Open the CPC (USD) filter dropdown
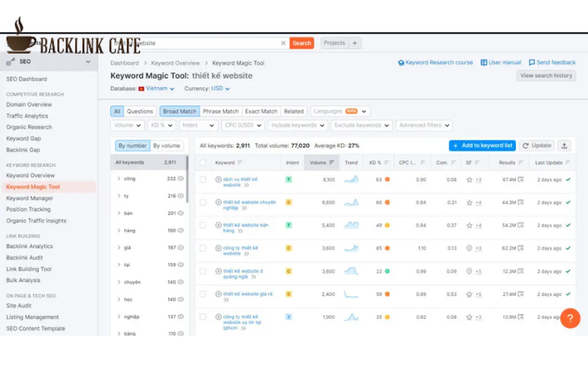This screenshot has height=368, width=588. coord(243,125)
